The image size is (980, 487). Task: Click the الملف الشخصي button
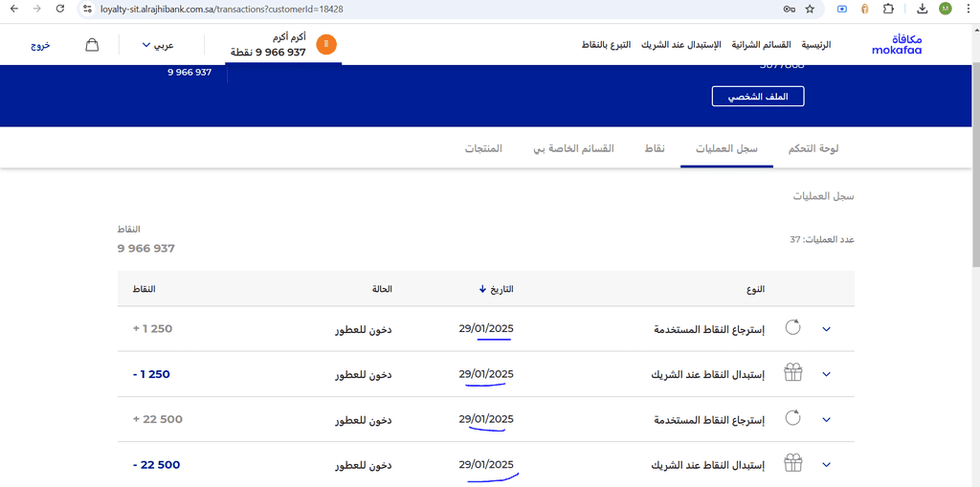(x=758, y=97)
